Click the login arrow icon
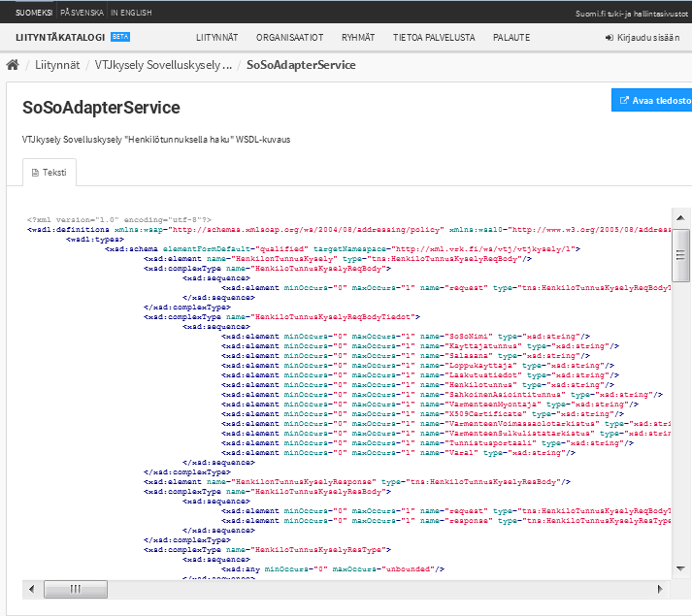This screenshot has width=692, height=616. 610,38
